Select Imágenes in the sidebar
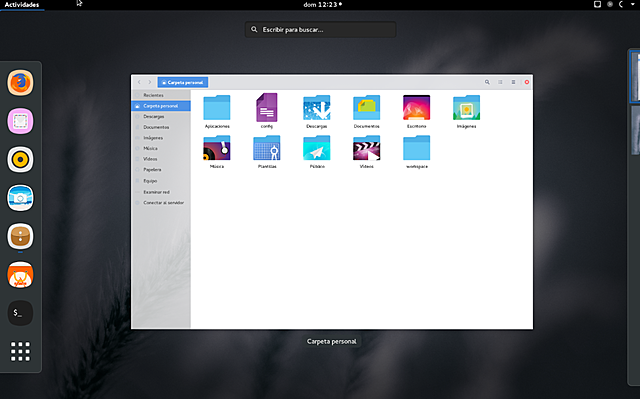The height and width of the screenshot is (399, 640). click(161, 137)
